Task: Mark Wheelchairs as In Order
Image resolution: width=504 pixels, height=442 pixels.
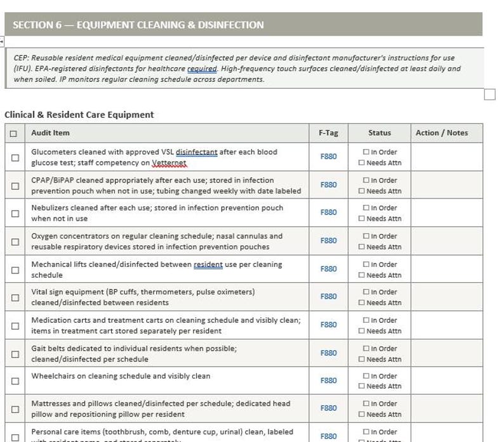Action: coord(366,376)
